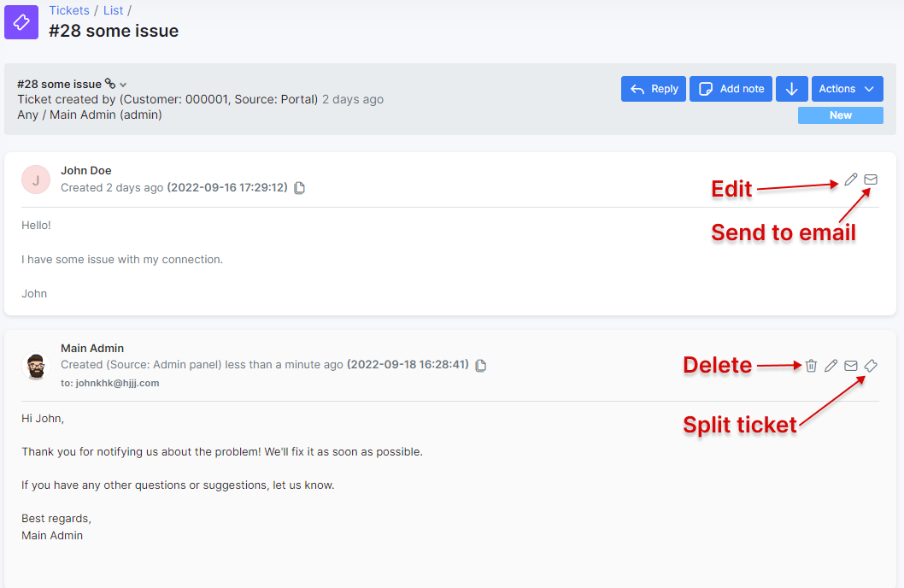
Task: Click the link icon beside ticket title
Action: coord(110,84)
